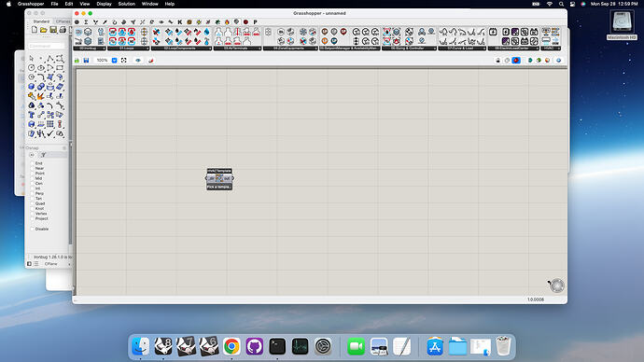This screenshot has height=362, width=644.
Task: Open the zoom level dropdown arrow
Action: 114,61
